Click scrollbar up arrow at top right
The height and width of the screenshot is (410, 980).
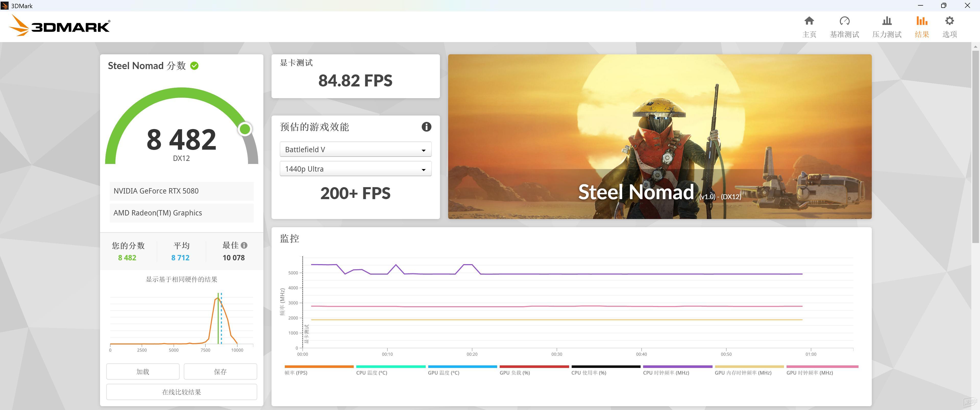(975, 46)
